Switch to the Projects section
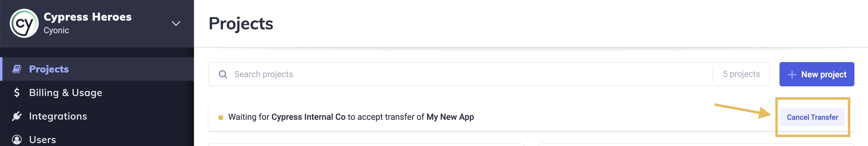Screen dimensions: 868x146 click(48, 68)
